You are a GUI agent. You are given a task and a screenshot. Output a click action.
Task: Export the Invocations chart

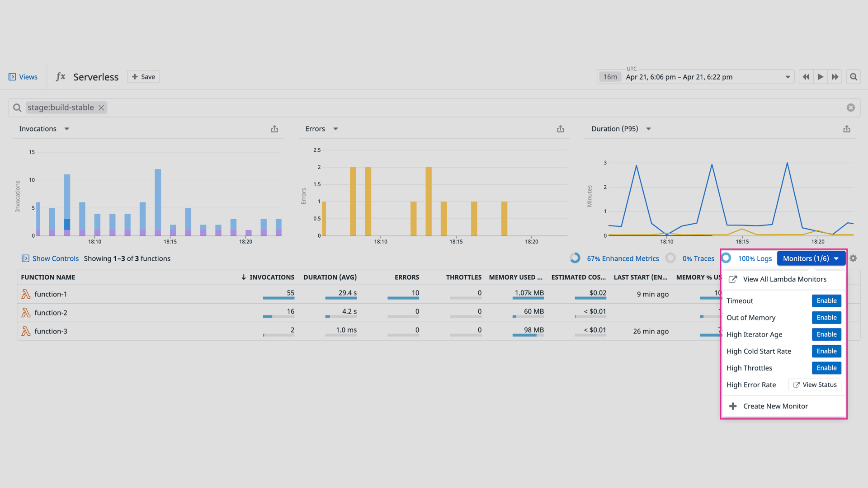(274, 129)
